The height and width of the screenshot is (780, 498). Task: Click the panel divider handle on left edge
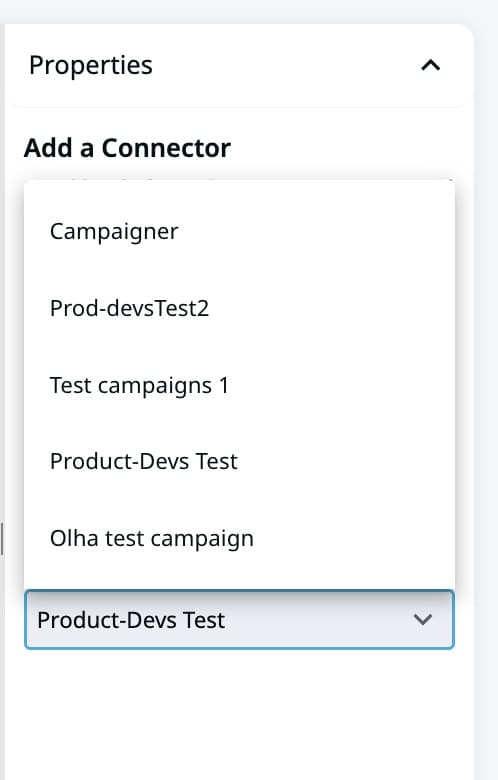coord(2,539)
